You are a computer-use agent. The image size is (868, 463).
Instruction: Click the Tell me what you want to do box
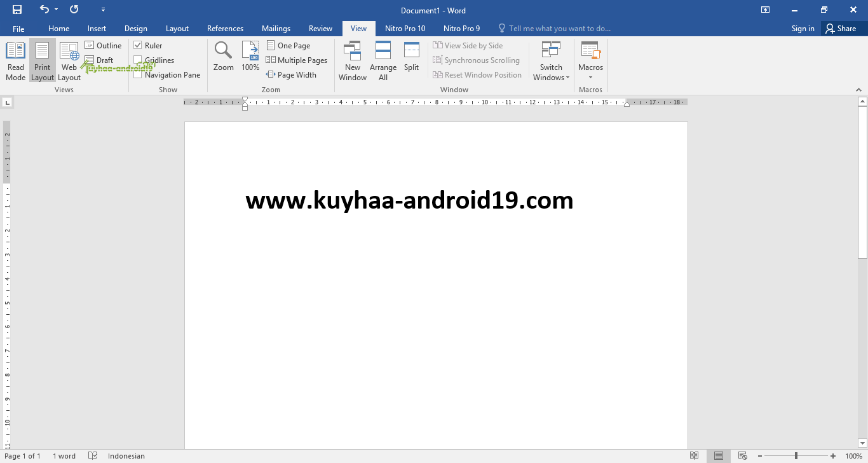coord(555,29)
